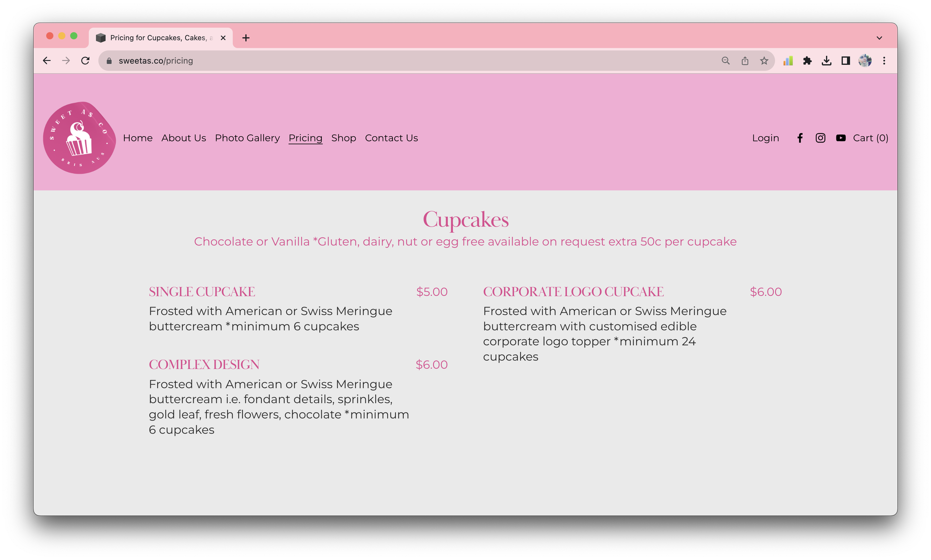Screen dimensions: 931x560
Task: Click the browser profile avatar
Action: (x=865, y=60)
